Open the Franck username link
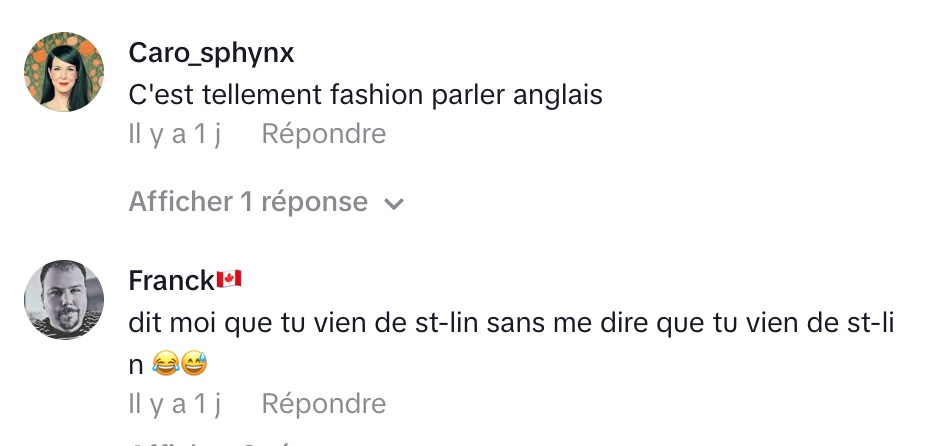 171,281
